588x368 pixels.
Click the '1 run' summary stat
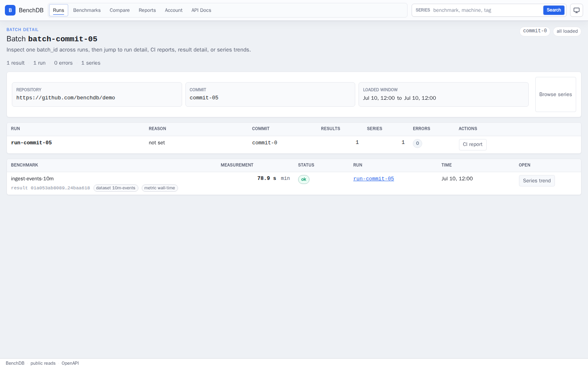pyautogui.click(x=39, y=63)
